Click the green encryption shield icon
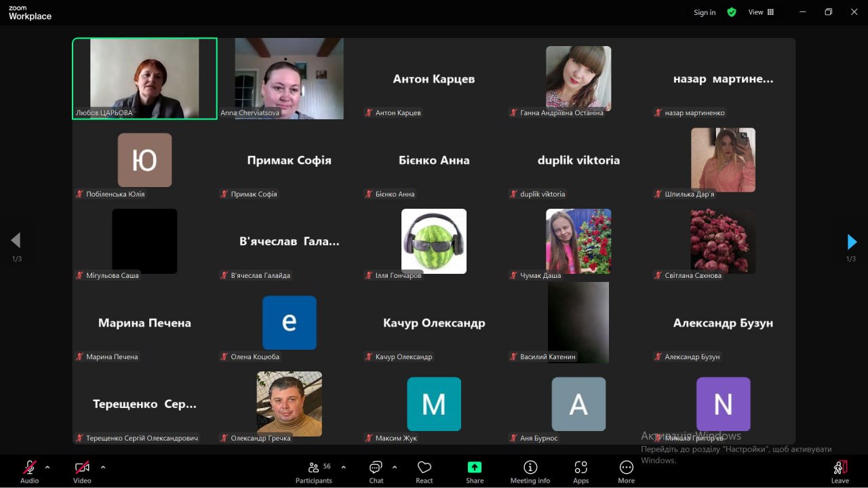 point(732,12)
